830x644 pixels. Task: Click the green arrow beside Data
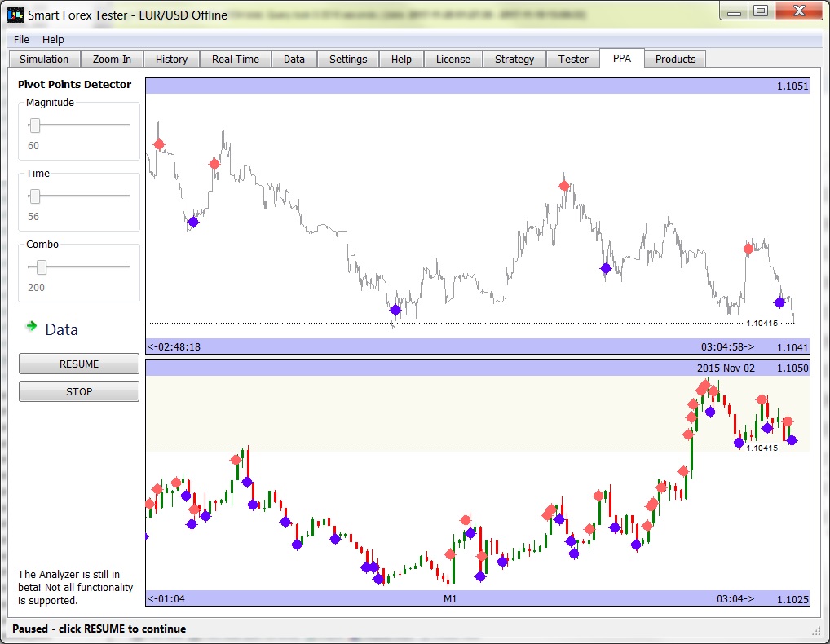(x=31, y=326)
